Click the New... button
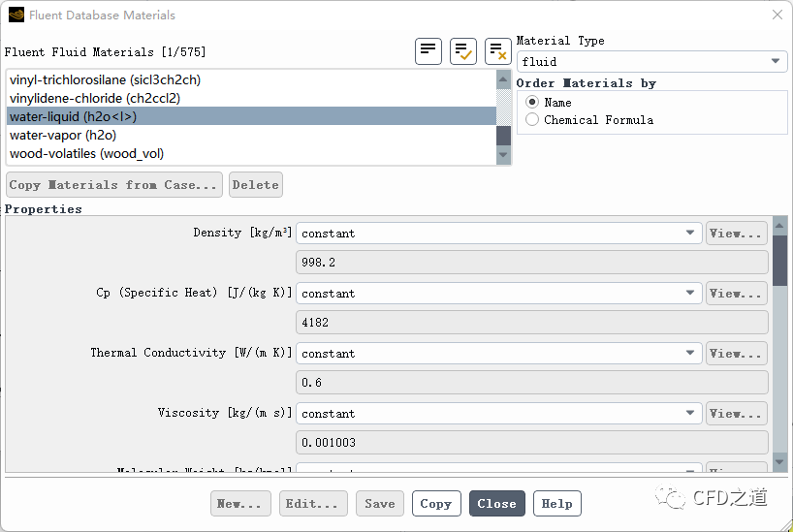This screenshot has width=793, height=532. pyautogui.click(x=240, y=504)
